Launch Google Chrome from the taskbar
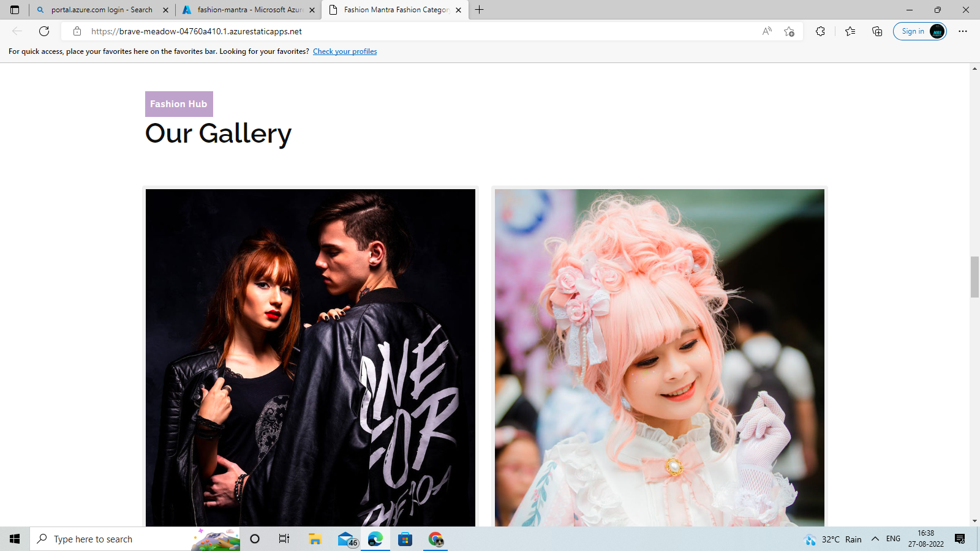The height and width of the screenshot is (551, 980). click(435, 539)
